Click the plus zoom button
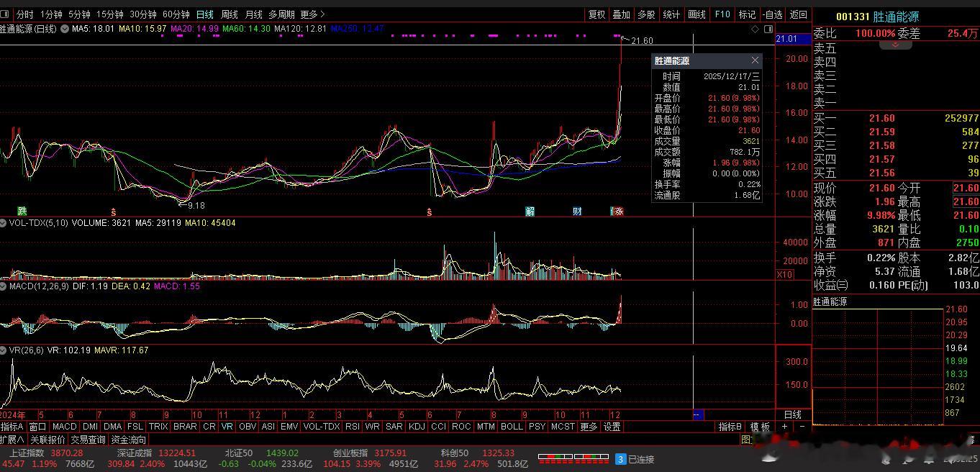980x472 pixels. (x=784, y=427)
